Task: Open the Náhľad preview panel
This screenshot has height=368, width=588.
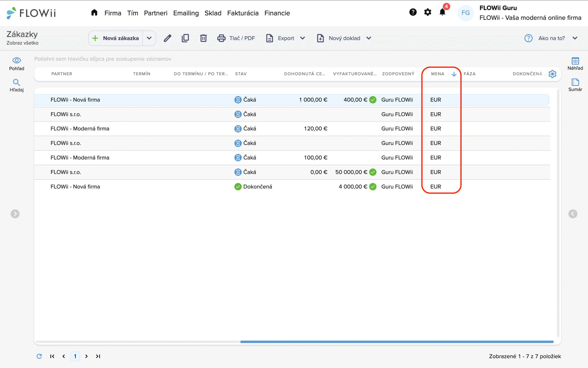Action: pyautogui.click(x=575, y=64)
